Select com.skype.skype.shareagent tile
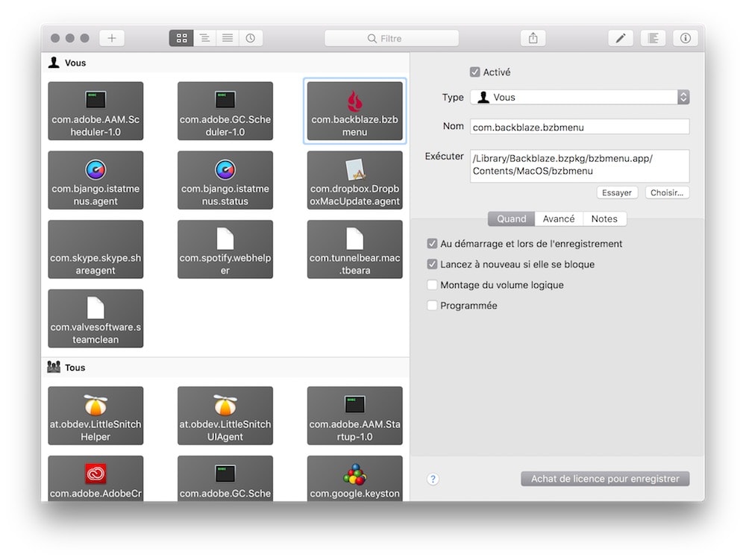Viewport: 746px width, 560px height. [x=95, y=249]
